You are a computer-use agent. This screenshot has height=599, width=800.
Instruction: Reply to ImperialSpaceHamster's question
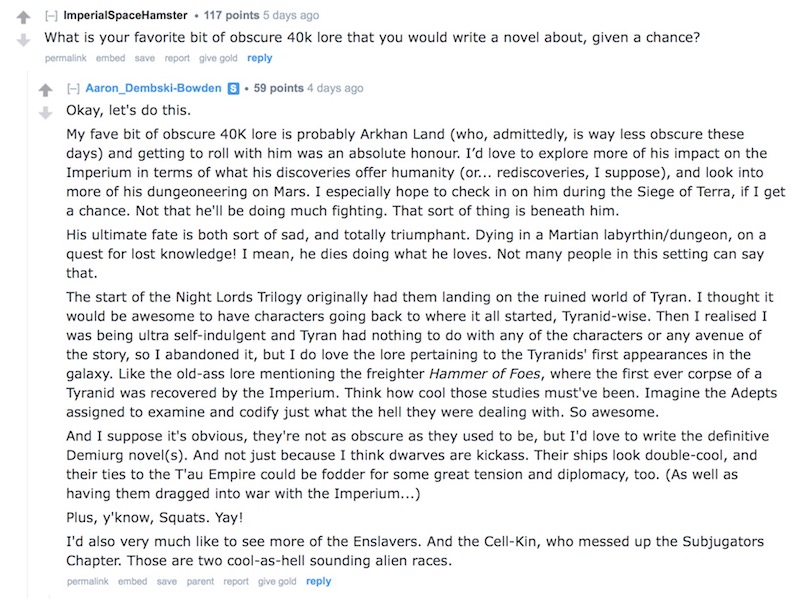tap(260, 58)
